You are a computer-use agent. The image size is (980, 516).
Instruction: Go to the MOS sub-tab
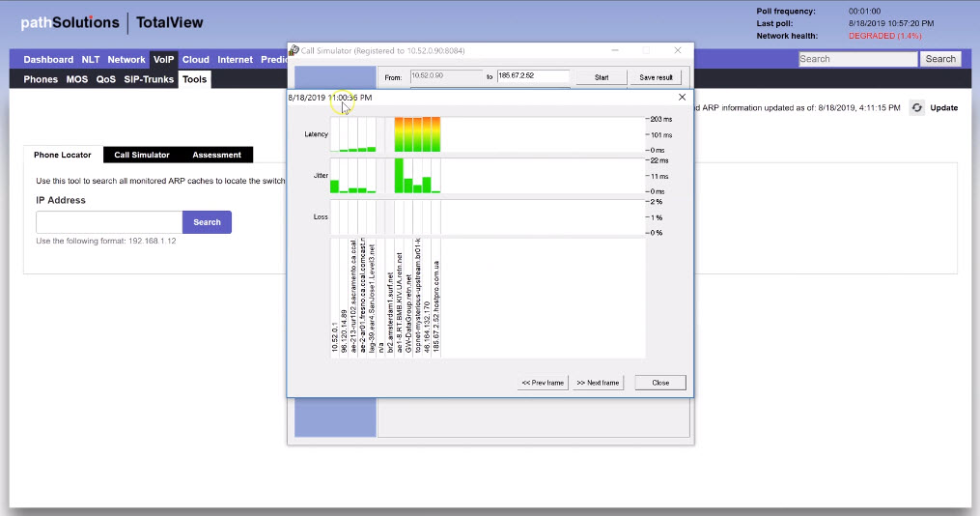click(76, 79)
